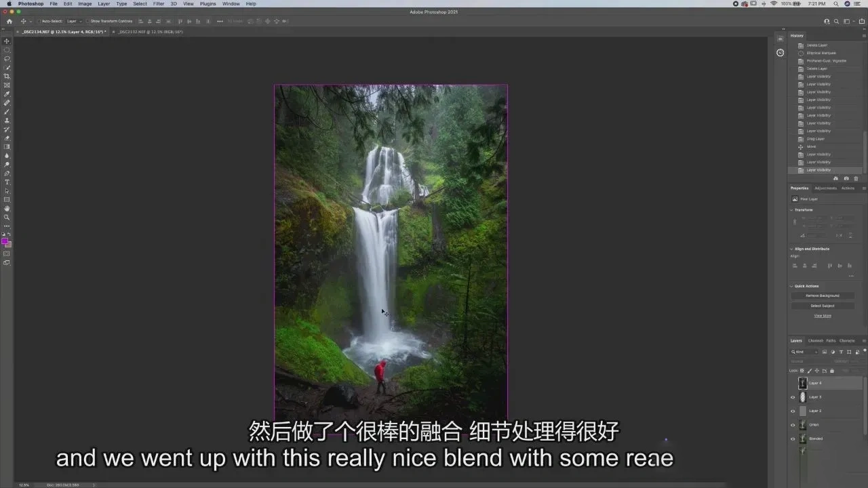Lock image pixels with the brush lock icon
The height and width of the screenshot is (488, 868).
(x=810, y=371)
